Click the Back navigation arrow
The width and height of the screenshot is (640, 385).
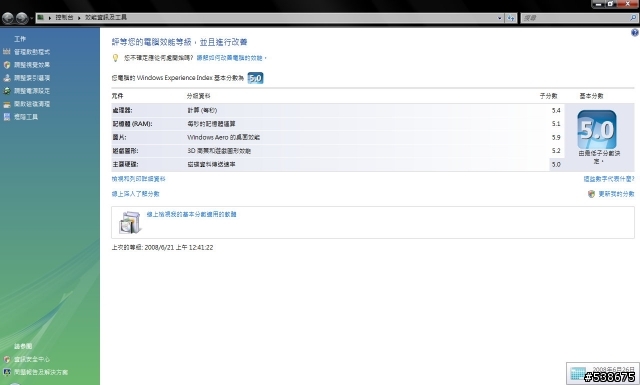coord(8,18)
